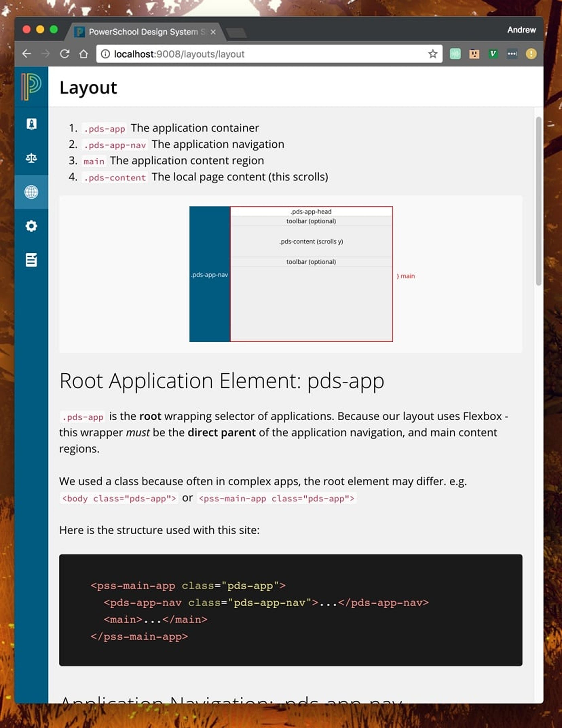Click the Andrew profile button

(x=522, y=30)
